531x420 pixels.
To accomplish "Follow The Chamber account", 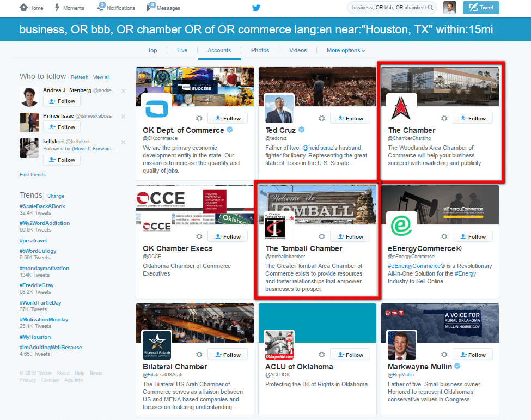I will [473, 118].
